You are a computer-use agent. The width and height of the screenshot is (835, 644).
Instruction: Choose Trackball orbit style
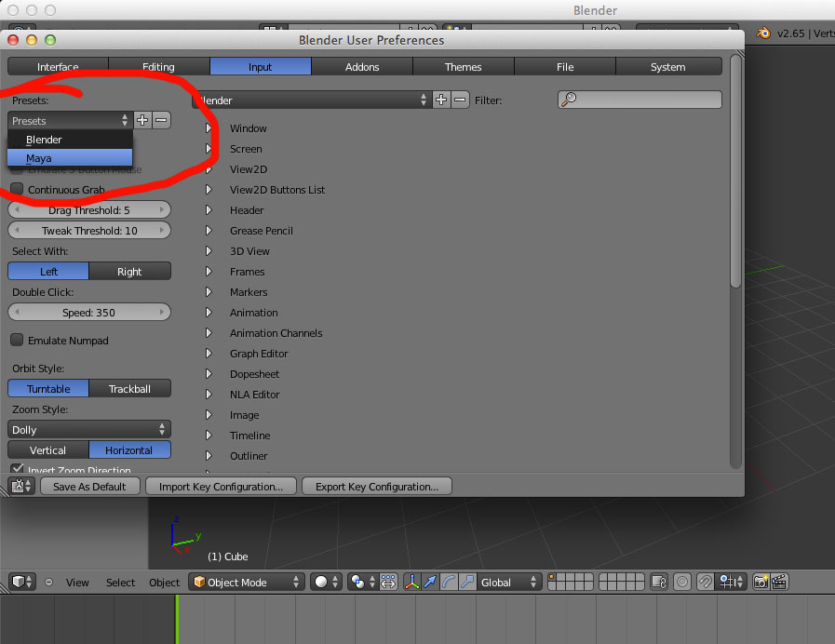click(130, 388)
